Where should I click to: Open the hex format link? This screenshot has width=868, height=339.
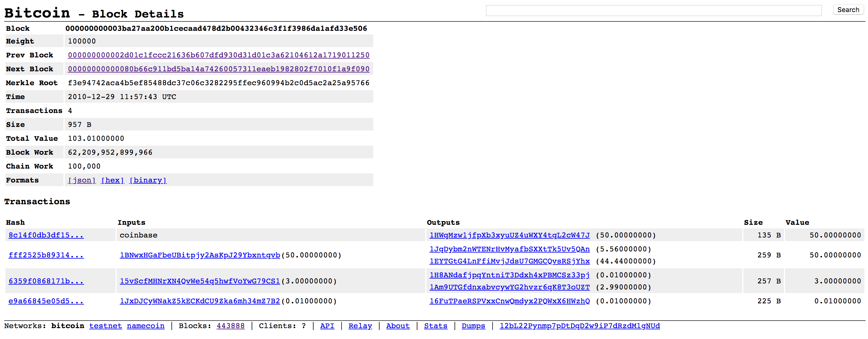click(112, 180)
